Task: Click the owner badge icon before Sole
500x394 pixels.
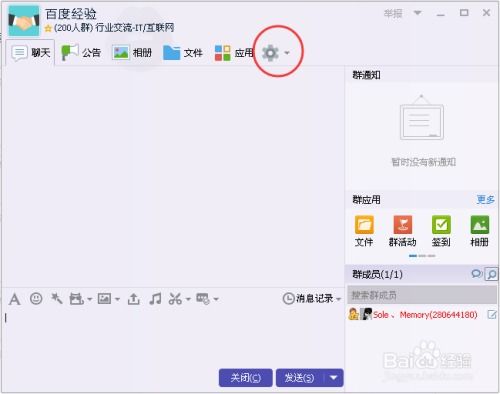Action: (x=353, y=314)
